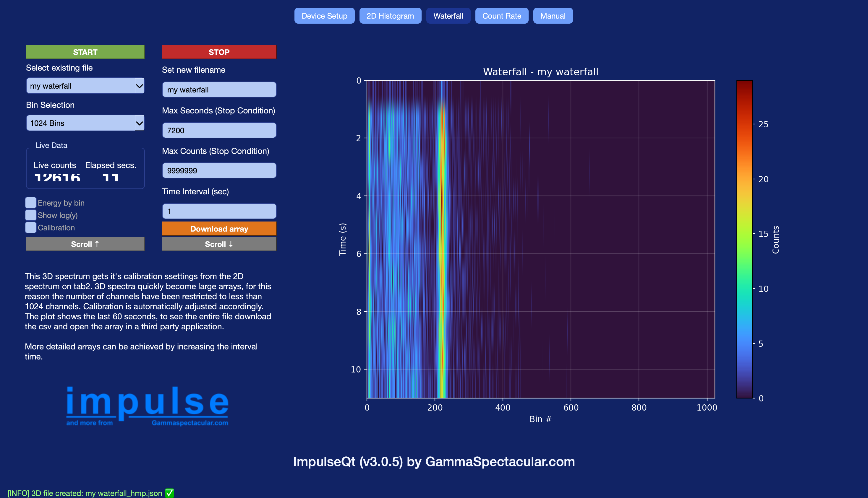868x498 pixels.
Task: Click the Set new filename field
Action: (x=219, y=89)
